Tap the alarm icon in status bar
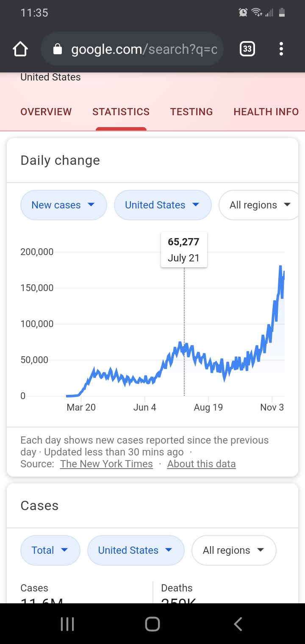This screenshot has height=644, width=305. [243, 13]
